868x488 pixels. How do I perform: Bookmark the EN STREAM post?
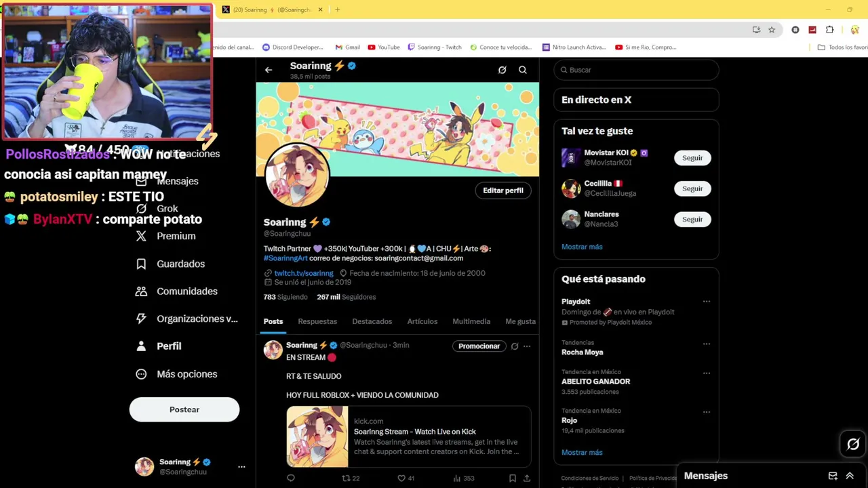click(513, 479)
